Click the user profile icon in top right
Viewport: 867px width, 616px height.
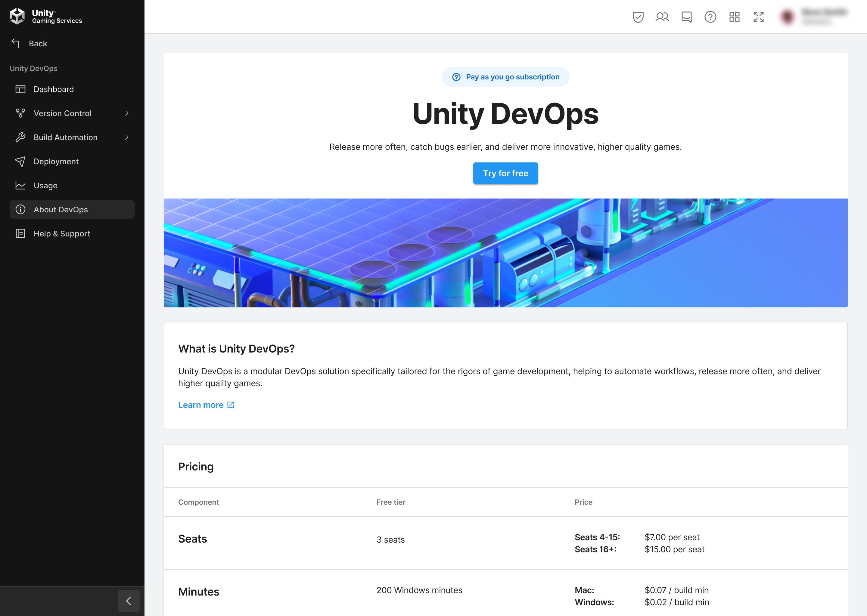pyautogui.click(x=787, y=17)
